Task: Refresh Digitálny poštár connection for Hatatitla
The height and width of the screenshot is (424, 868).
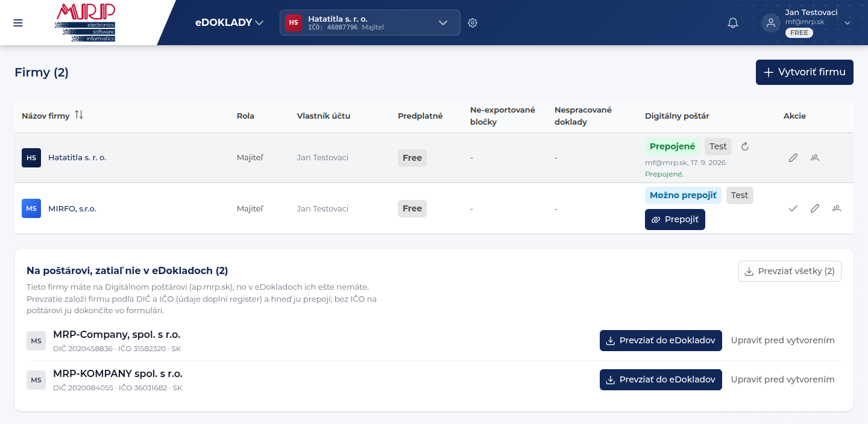Action: (x=745, y=146)
